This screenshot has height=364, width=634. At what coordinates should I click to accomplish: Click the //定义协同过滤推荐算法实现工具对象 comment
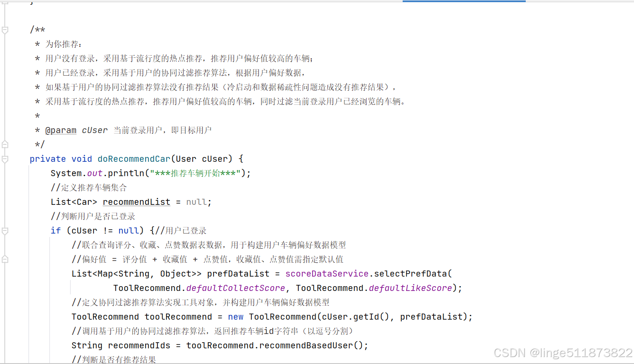pos(200,302)
